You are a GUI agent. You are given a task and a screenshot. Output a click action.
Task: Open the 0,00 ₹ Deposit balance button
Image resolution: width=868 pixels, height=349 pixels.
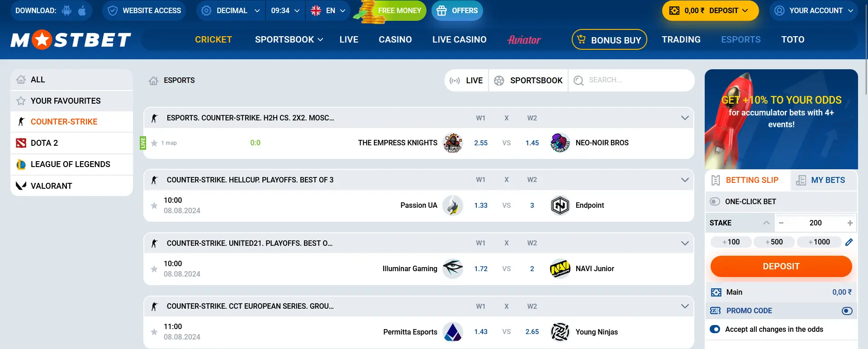(710, 10)
